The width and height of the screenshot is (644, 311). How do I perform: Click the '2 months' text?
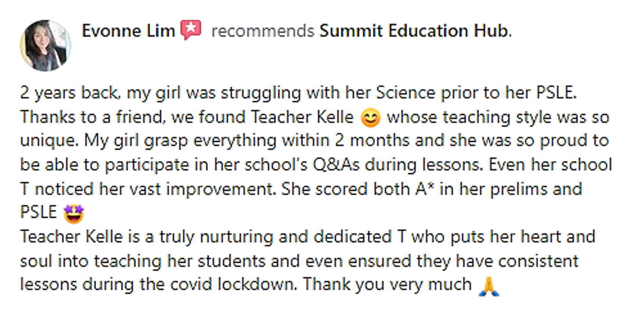(x=372, y=141)
